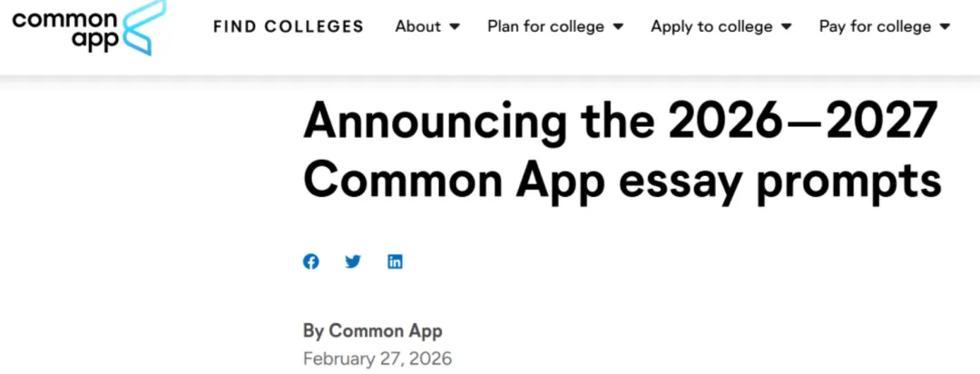Share the article on Facebook
The height and width of the screenshot is (374, 980).
(311, 261)
